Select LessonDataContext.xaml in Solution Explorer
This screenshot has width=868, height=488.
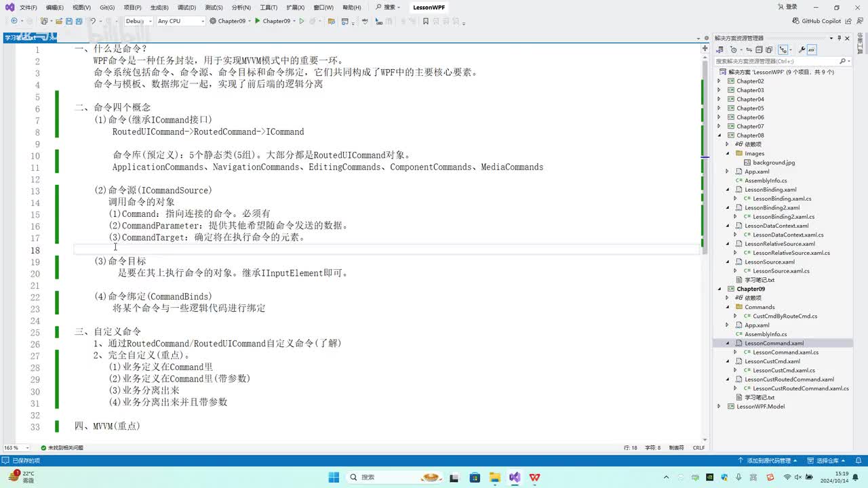(776, 226)
